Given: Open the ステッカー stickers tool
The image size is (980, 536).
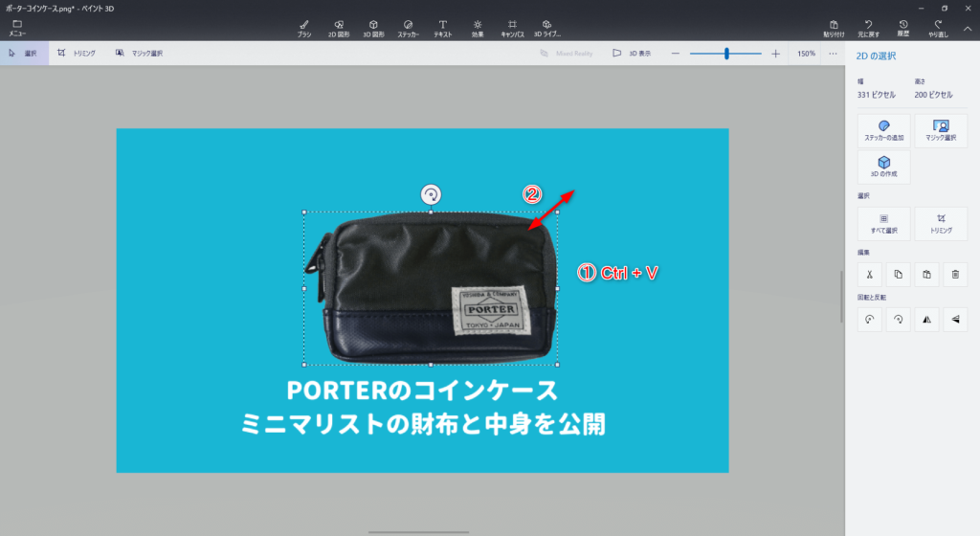Looking at the screenshot, I should (x=408, y=28).
